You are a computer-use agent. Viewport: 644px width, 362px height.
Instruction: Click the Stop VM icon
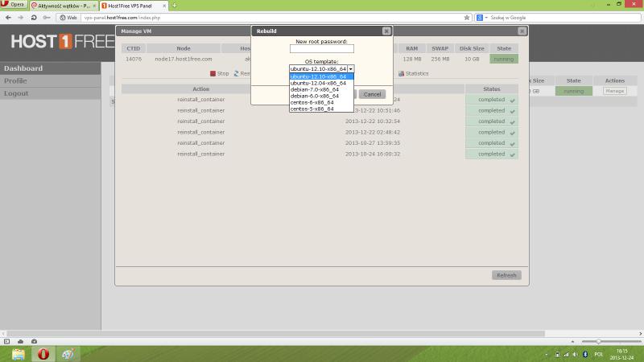[213, 73]
